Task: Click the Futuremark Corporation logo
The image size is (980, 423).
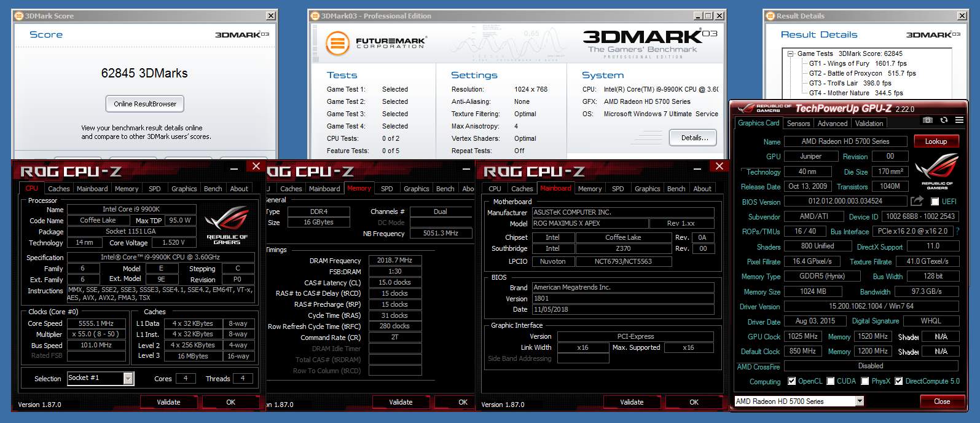Action: [x=376, y=43]
